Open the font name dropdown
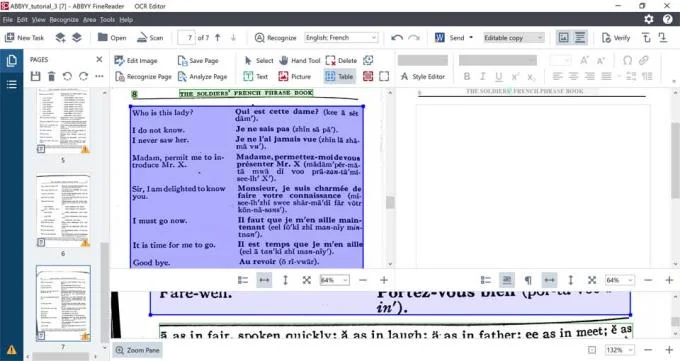Image resolution: width=680 pixels, height=361 pixels. 498,60
